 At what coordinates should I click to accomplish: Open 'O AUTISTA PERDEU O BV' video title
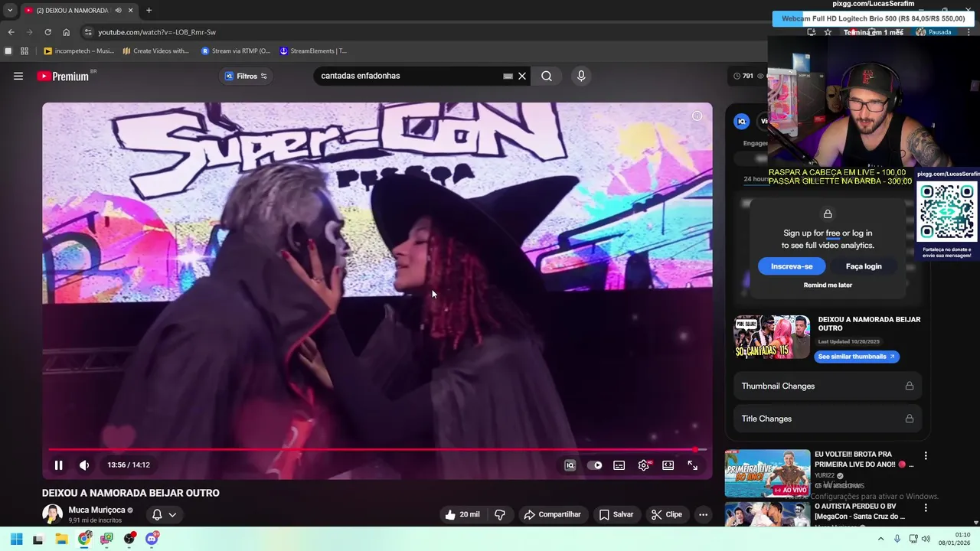pos(860,511)
